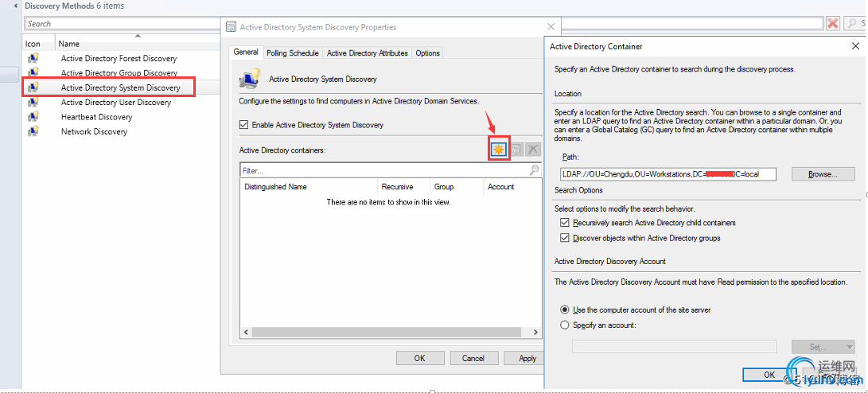The height and width of the screenshot is (393, 868).
Task: Click Cancel in the Properties dialog
Action: pyautogui.click(x=474, y=358)
